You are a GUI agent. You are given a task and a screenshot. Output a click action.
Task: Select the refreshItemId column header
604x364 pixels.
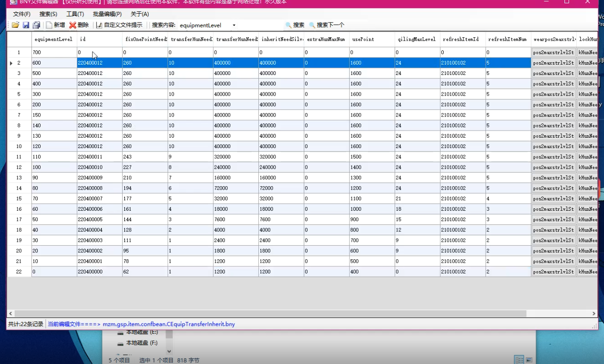(463, 39)
